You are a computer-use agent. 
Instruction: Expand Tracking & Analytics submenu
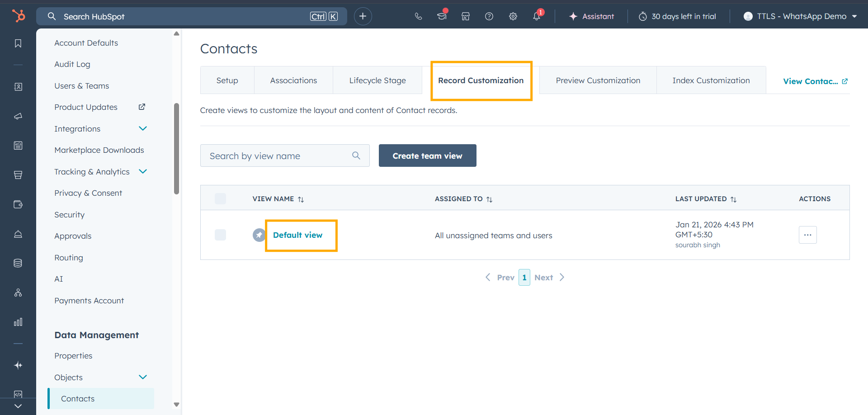point(143,172)
